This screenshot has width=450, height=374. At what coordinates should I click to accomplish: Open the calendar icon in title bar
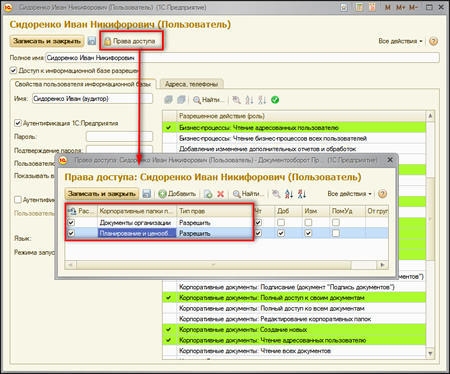coord(372,7)
